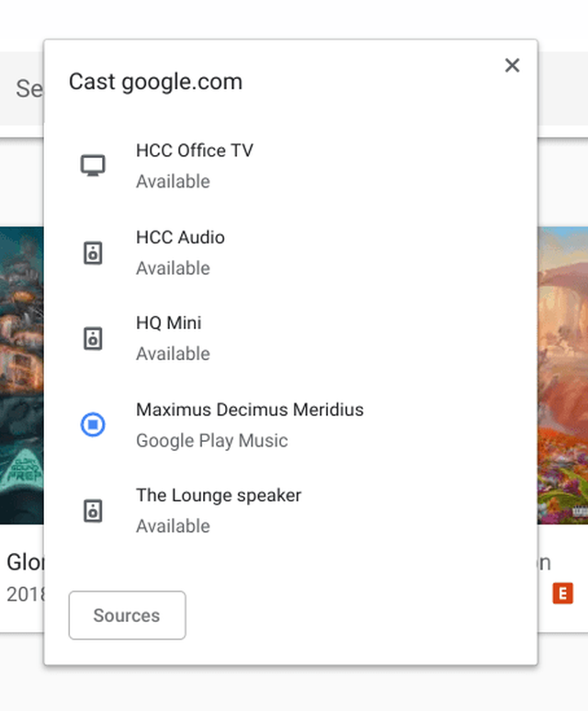Select HCC Office TV device name
The width and height of the screenshot is (588, 711).
[x=195, y=151]
